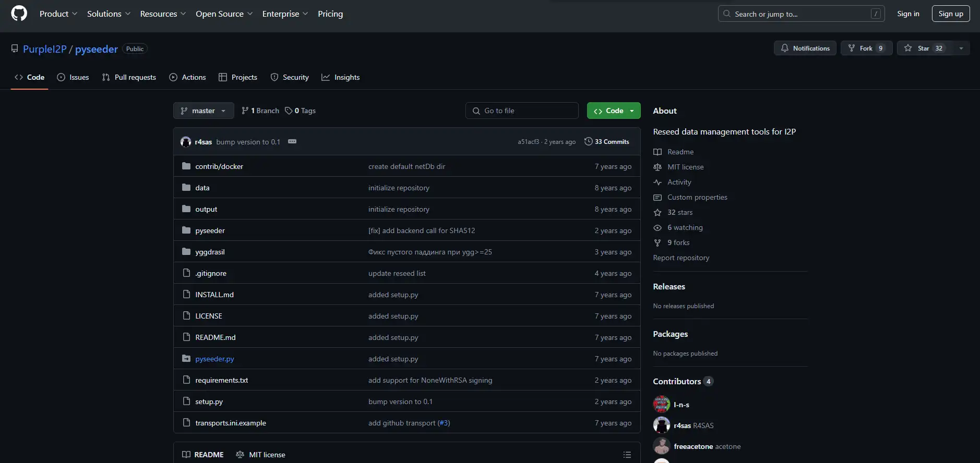Click the star icon in Star button

point(908,48)
